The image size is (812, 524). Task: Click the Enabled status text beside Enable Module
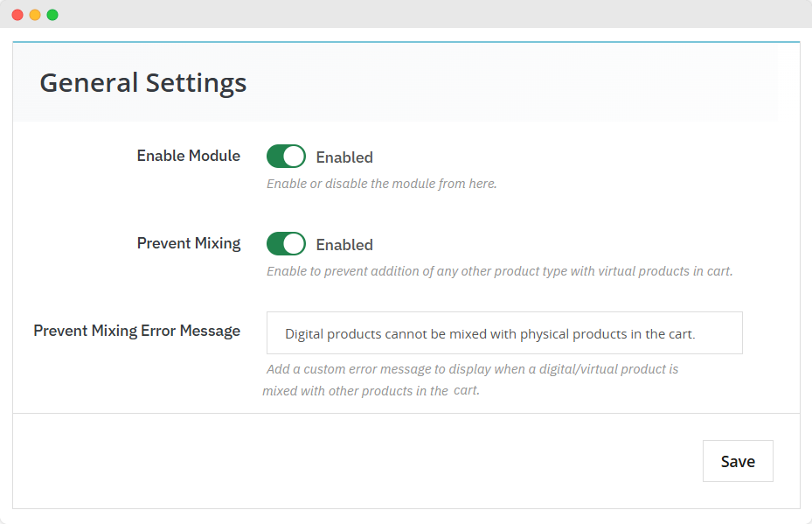point(344,157)
